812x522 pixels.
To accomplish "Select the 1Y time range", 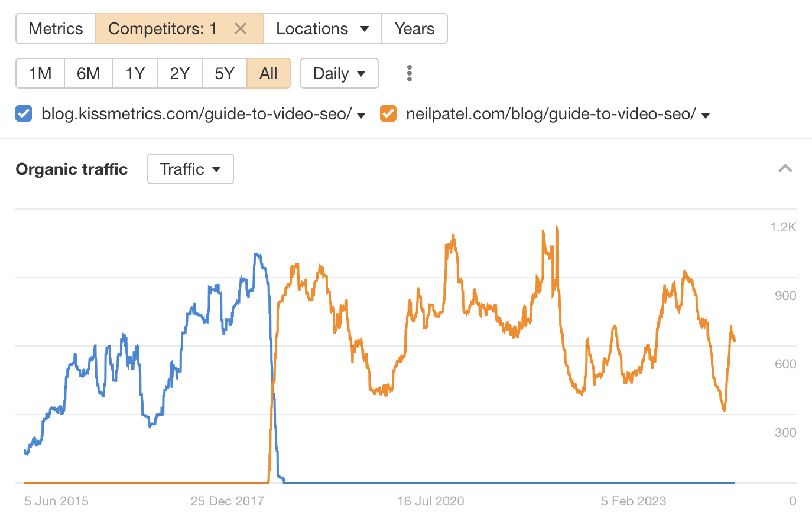I will click(135, 73).
